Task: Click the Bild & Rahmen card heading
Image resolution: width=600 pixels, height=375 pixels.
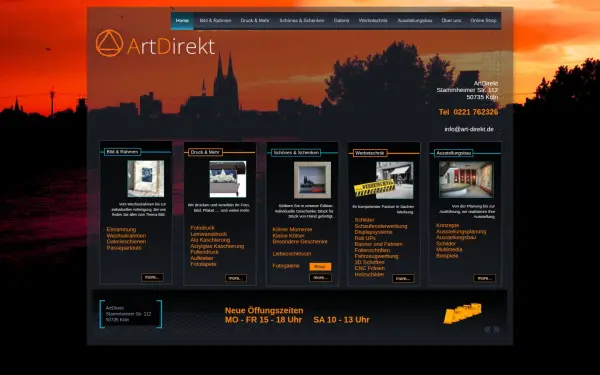Action: pos(122,152)
